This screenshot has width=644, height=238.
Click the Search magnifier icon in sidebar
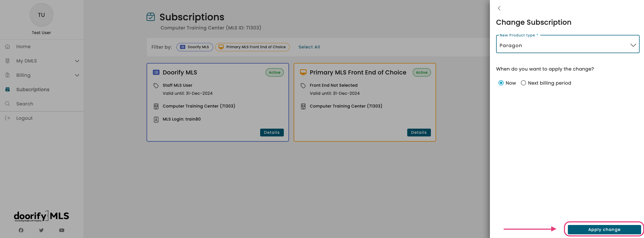click(8, 104)
